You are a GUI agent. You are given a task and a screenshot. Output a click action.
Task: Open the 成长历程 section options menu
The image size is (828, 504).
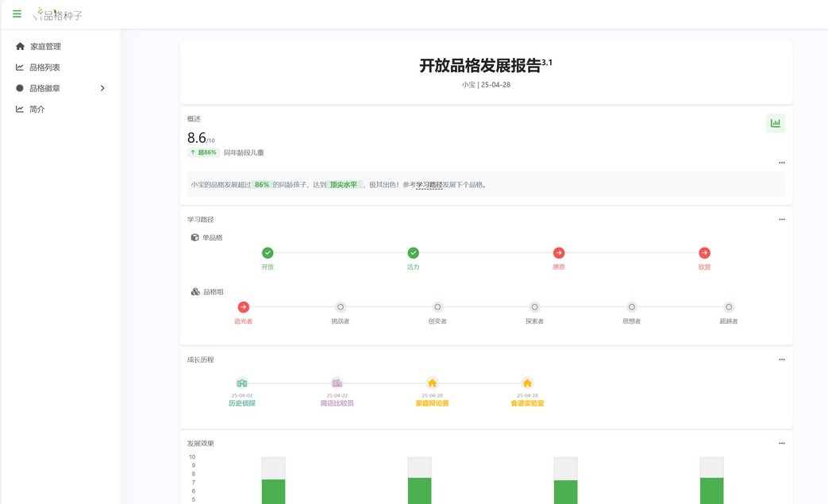point(781,360)
